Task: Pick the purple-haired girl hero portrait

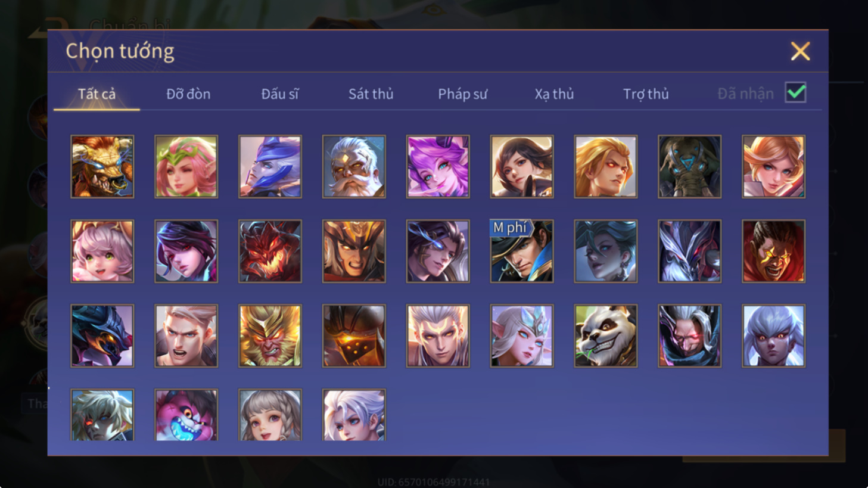Action: 438,167
